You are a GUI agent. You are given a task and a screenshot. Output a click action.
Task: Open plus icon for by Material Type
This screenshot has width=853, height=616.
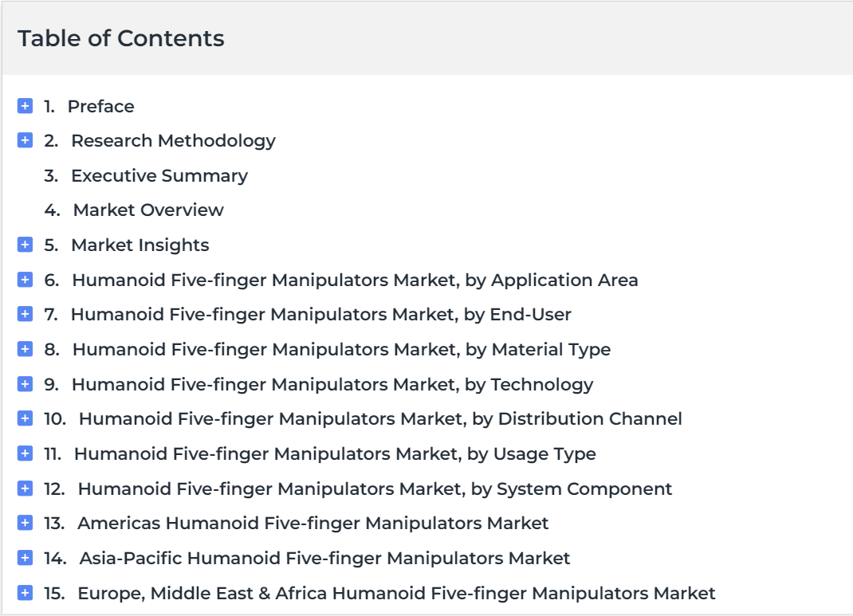tap(25, 349)
